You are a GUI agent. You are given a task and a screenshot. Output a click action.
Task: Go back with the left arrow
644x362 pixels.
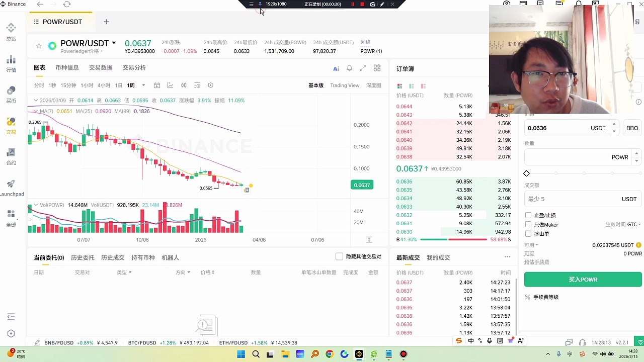point(40,4)
